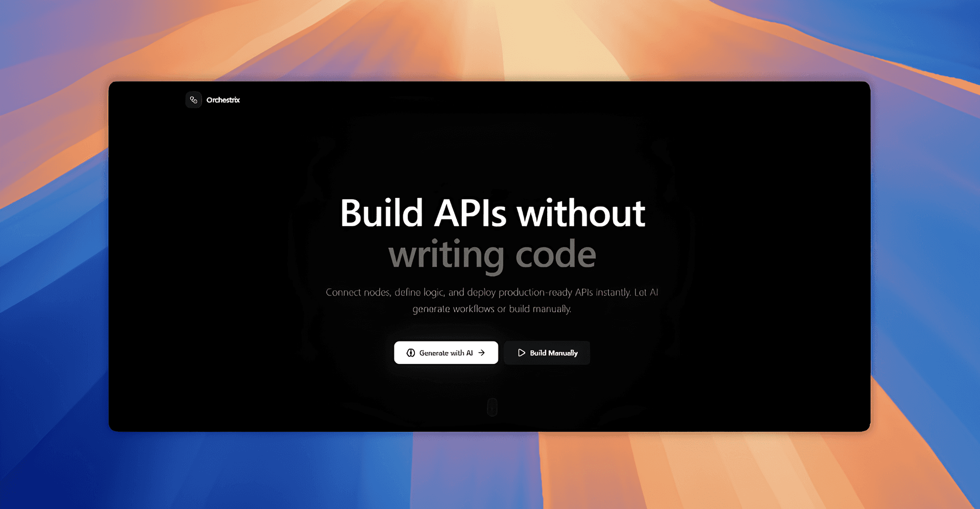The width and height of the screenshot is (980, 509).
Task: Click the word "Build" in the headline
Action: (x=381, y=213)
